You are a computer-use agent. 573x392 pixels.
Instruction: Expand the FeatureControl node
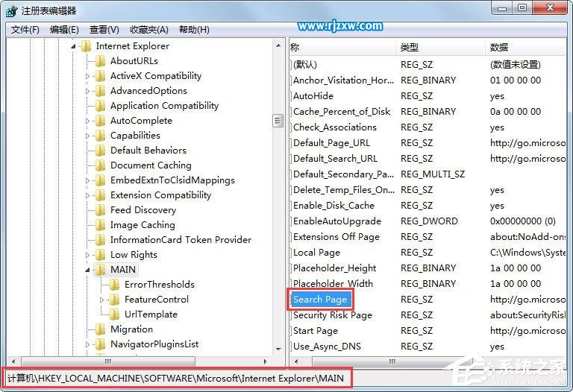102,300
